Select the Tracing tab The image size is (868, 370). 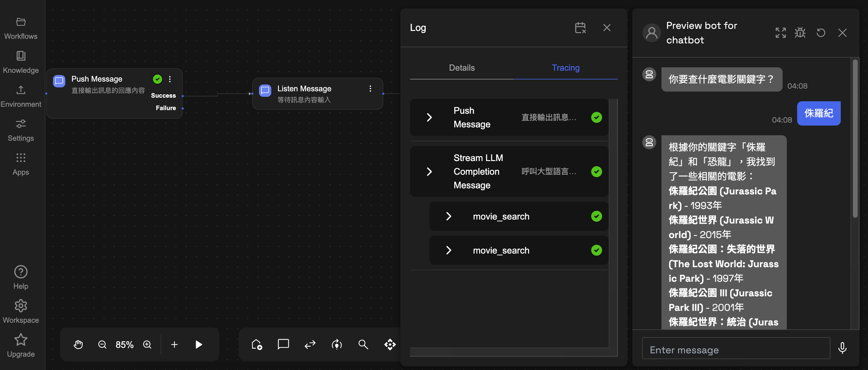565,68
